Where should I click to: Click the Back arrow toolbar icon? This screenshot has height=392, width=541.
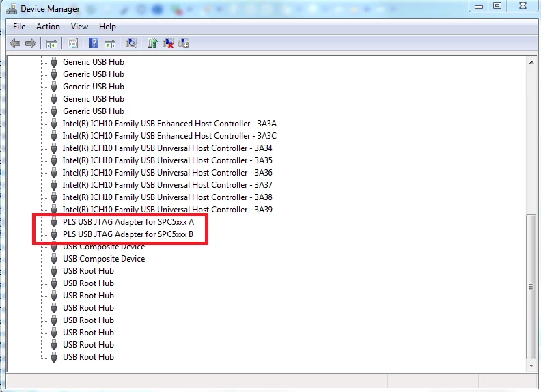point(15,44)
